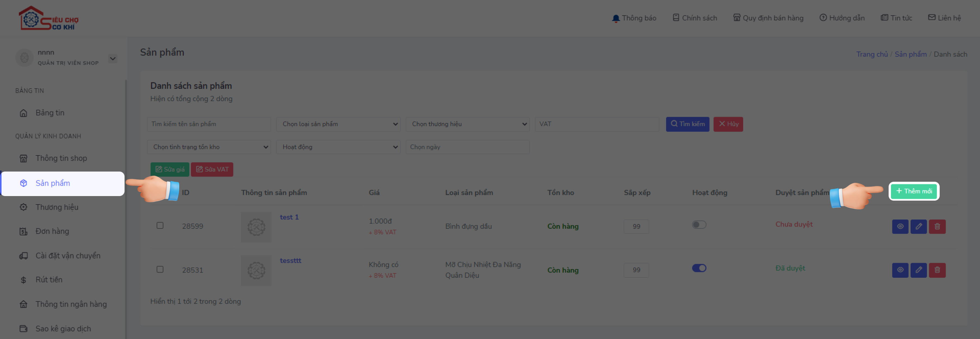
Task: Open the thumbnail image of tessttt
Action: pos(256,270)
